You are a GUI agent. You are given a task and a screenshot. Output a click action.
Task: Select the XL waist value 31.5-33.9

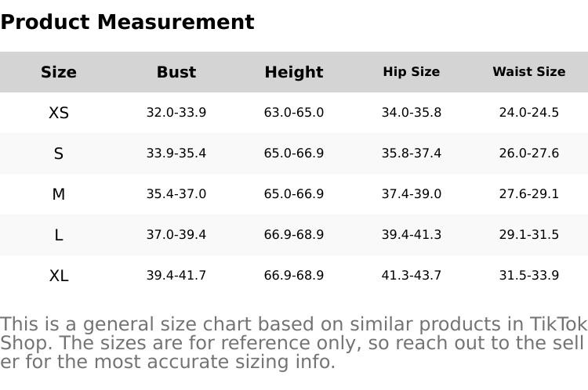[529, 276]
